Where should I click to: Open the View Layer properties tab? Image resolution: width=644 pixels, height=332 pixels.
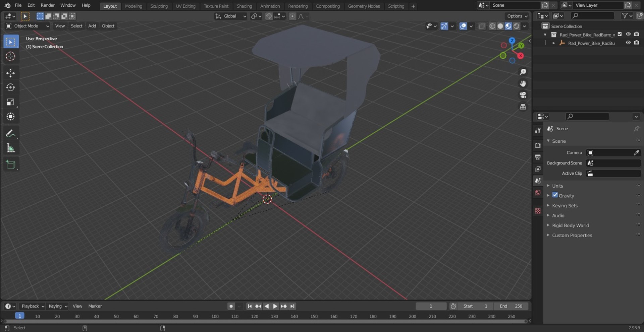(x=538, y=169)
